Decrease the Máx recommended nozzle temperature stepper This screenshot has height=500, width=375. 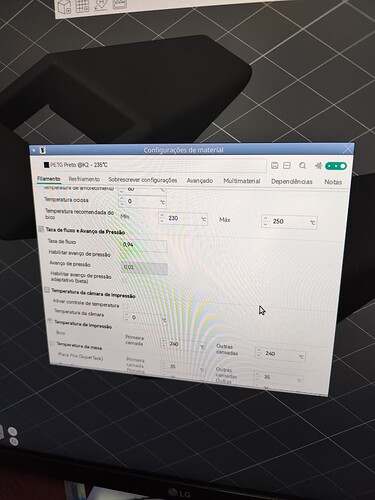[x=266, y=224]
